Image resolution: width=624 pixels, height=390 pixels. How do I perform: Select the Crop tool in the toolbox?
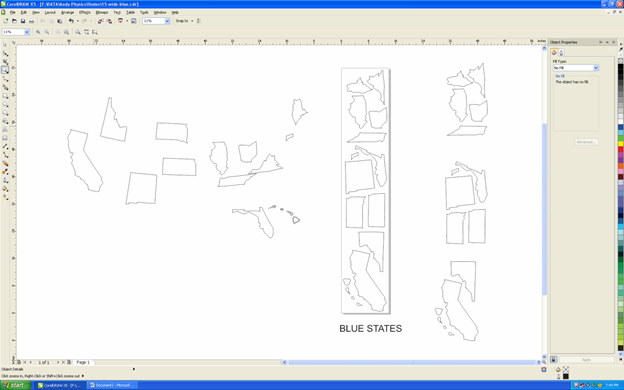coord(5,62)
